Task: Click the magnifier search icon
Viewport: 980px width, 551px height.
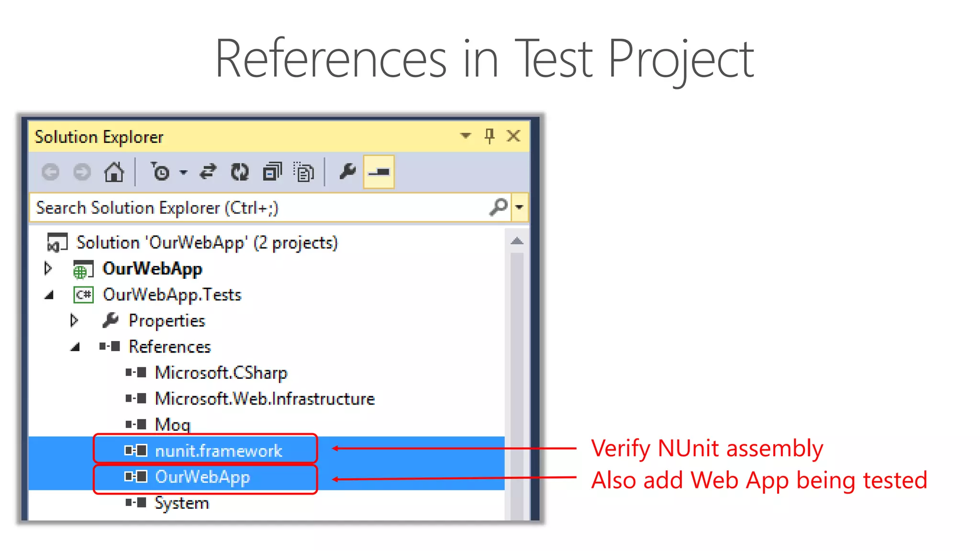Action: point(498,208)
